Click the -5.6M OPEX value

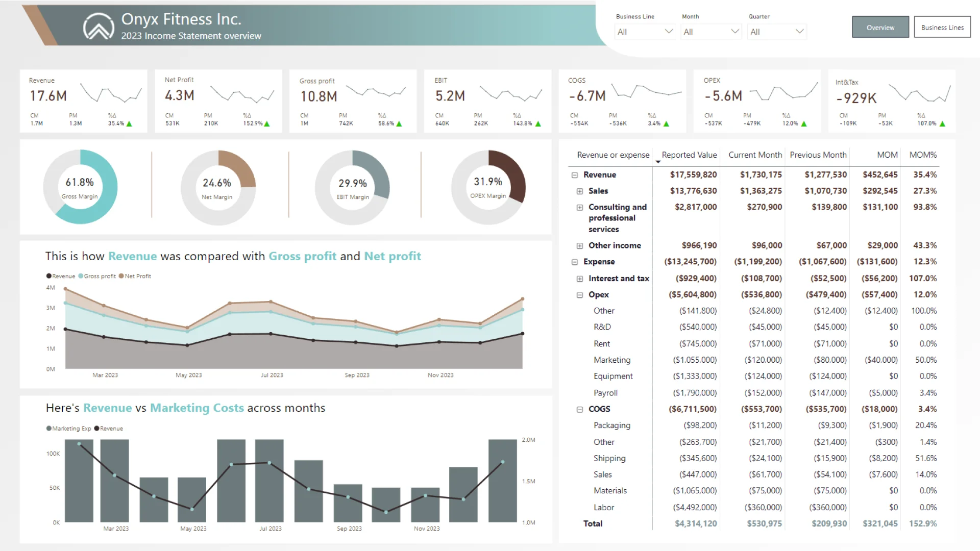(x=723, y=96)
